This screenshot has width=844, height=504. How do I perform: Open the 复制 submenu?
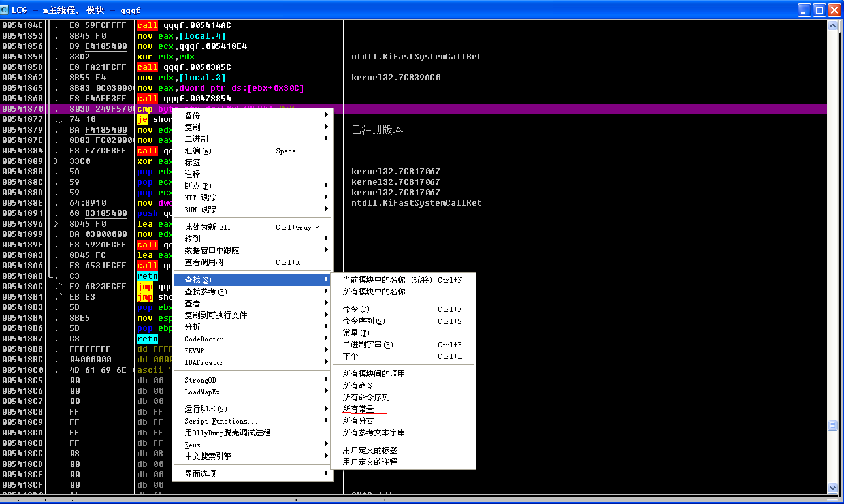point(253,127)
